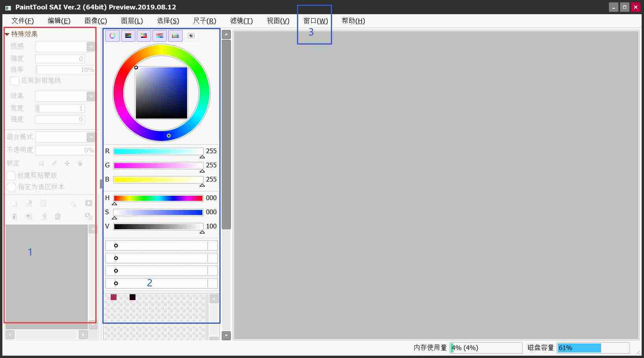Viewport: 644px width, 358px height.
Task: Check the 创建剪贴蒙版 box
Action: pyautogui.click(x=11, y=176)
